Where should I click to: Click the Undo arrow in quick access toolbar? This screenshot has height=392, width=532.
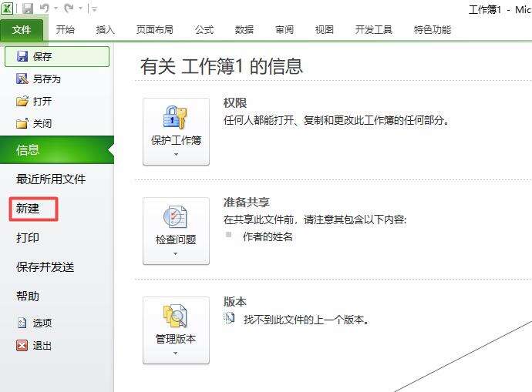(x=45, y=8)
